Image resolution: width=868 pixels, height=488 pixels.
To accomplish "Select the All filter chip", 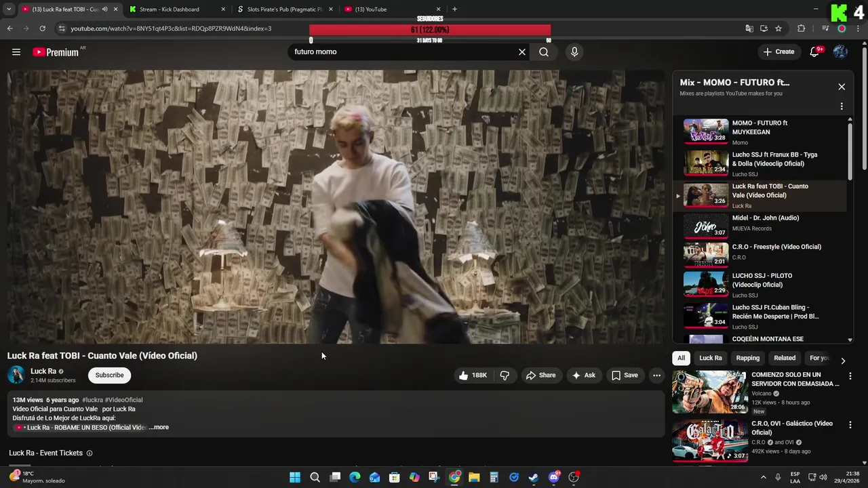I will [x=681, y=358].
